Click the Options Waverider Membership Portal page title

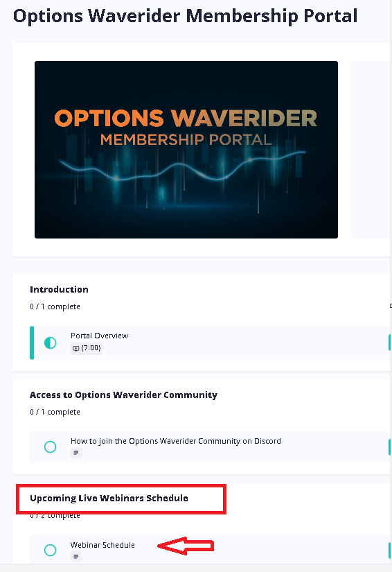(x=185, y=16)
